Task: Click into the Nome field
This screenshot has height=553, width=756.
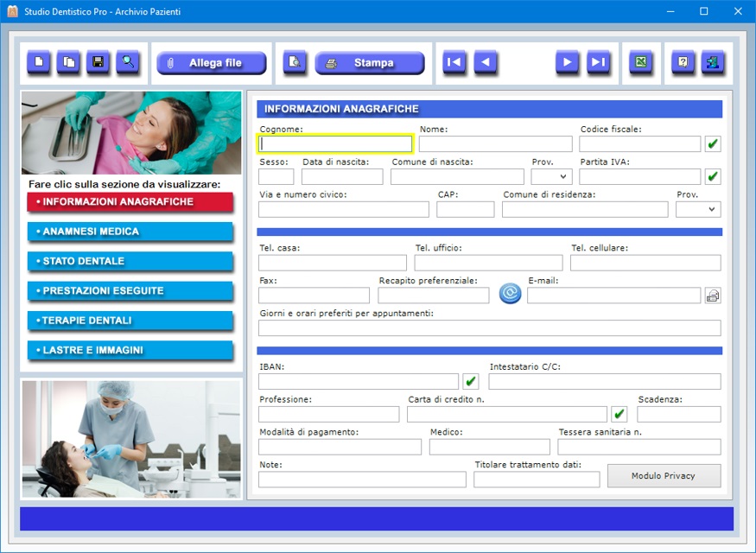Action: [x=496, y=143]
